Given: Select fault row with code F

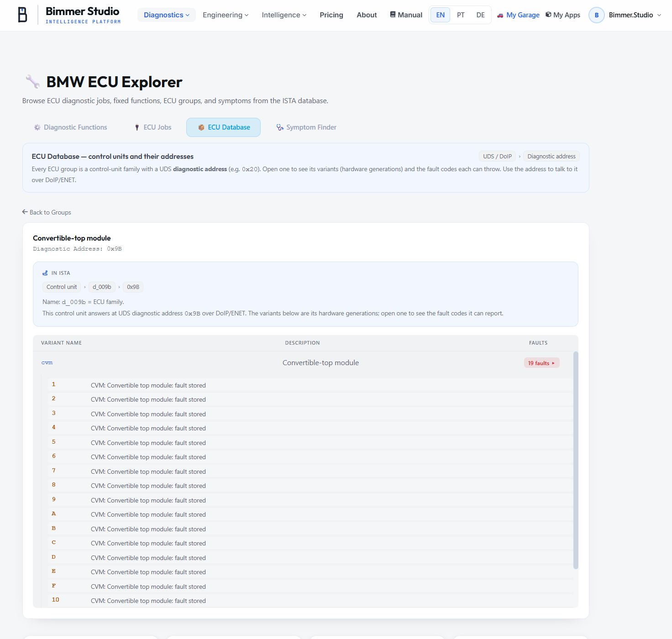Looking at the screenshot, I should 310,587.
